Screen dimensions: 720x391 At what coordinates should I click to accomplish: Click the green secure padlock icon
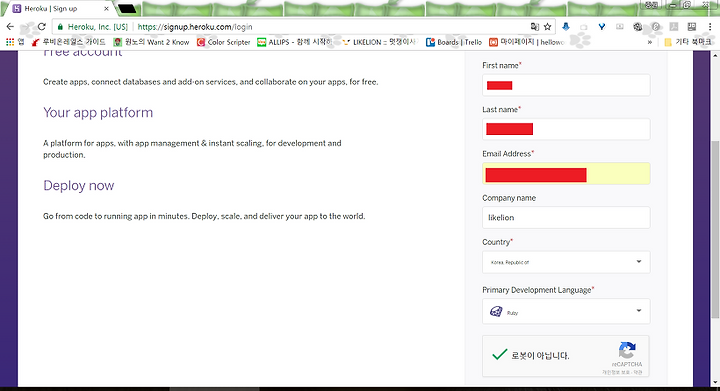coord(60,27)
